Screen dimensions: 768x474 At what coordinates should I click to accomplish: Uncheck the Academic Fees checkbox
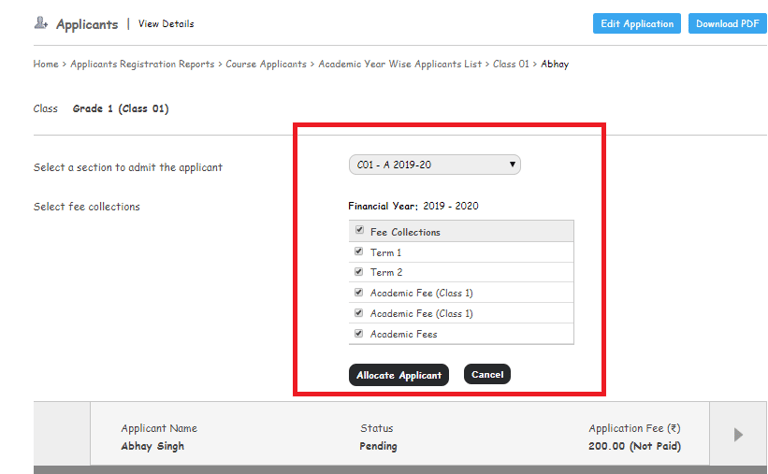(359, 333)
